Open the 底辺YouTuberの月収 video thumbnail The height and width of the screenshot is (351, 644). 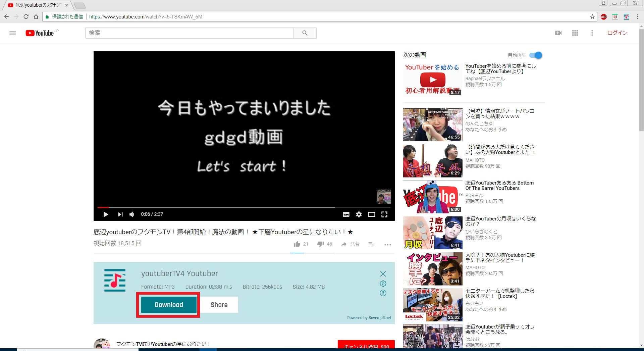433,233
